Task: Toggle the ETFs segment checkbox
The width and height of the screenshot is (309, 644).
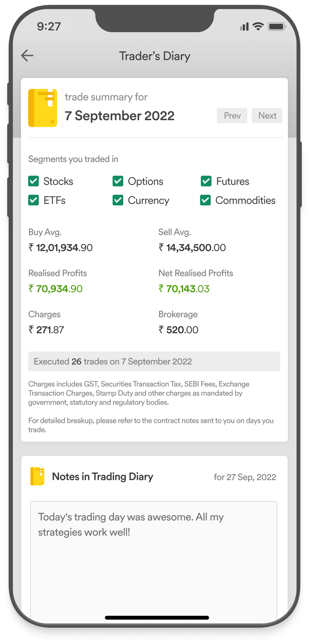Action: [33, 200]
